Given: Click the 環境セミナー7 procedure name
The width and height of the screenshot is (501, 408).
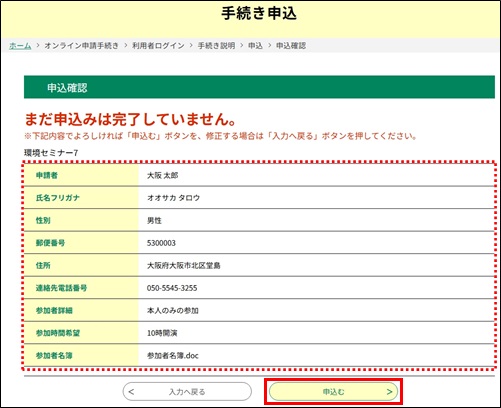Looking at the screenshot, I should tap(51, 153).
